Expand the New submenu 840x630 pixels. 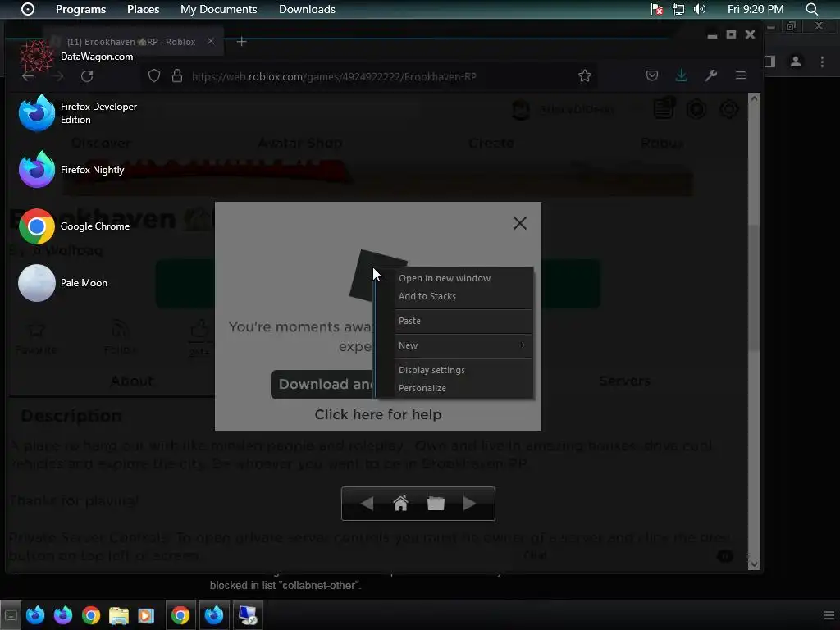pyautogui.click(x=454, y=345)
